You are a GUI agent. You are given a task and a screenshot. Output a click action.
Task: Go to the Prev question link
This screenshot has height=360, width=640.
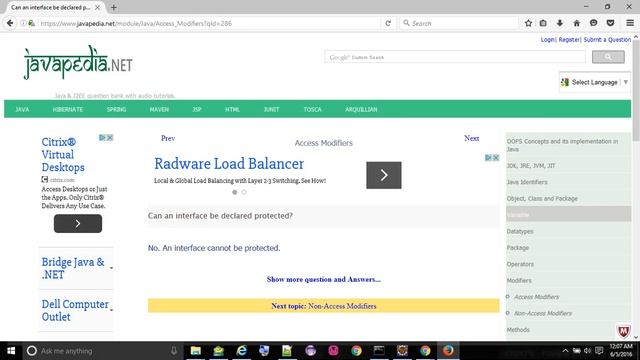168,138
